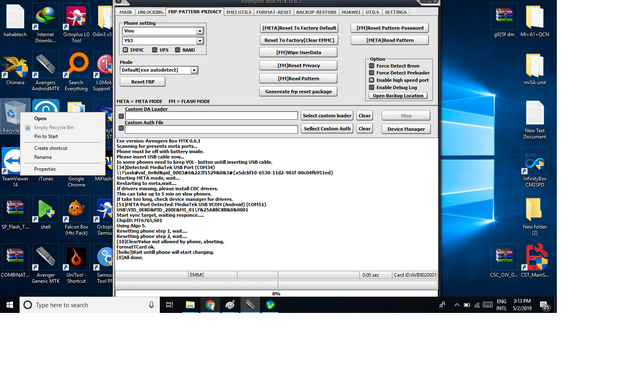The height and width of the screenshot is (365, 640).
Task: Open Task View from the taskbar
Action: (169, 305)
